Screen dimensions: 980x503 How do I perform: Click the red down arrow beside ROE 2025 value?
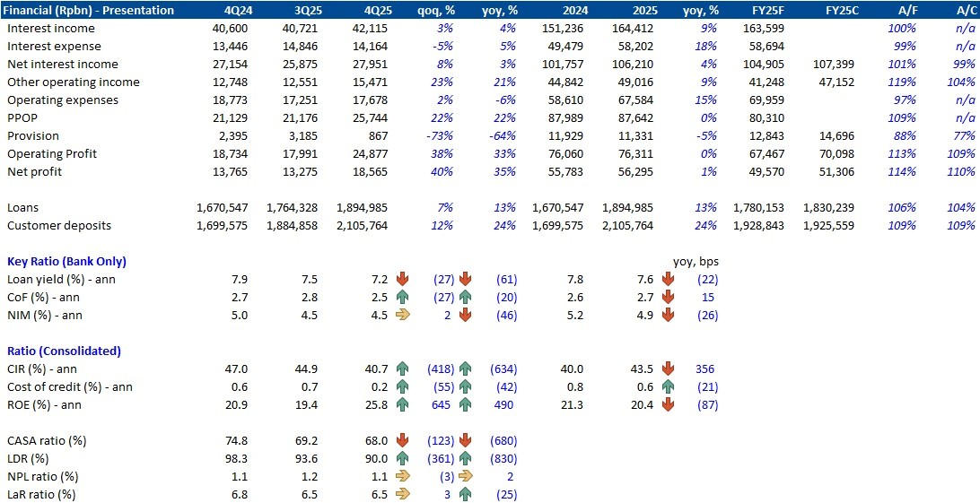point(668,404)
